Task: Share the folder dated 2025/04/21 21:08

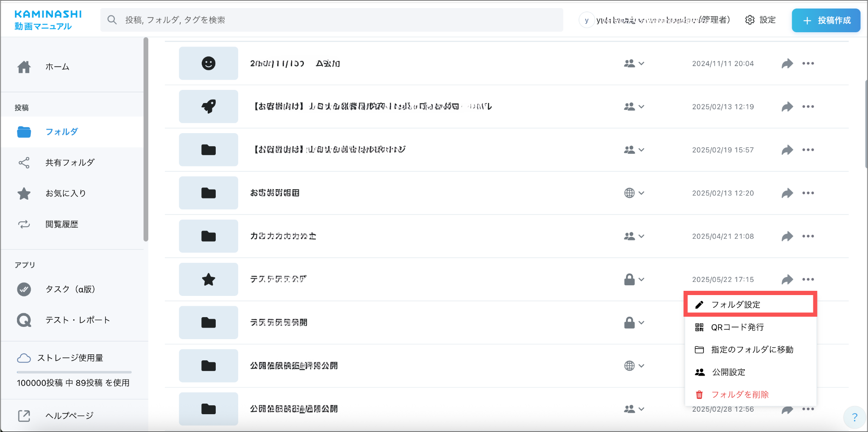Action: tap(787, 237)
